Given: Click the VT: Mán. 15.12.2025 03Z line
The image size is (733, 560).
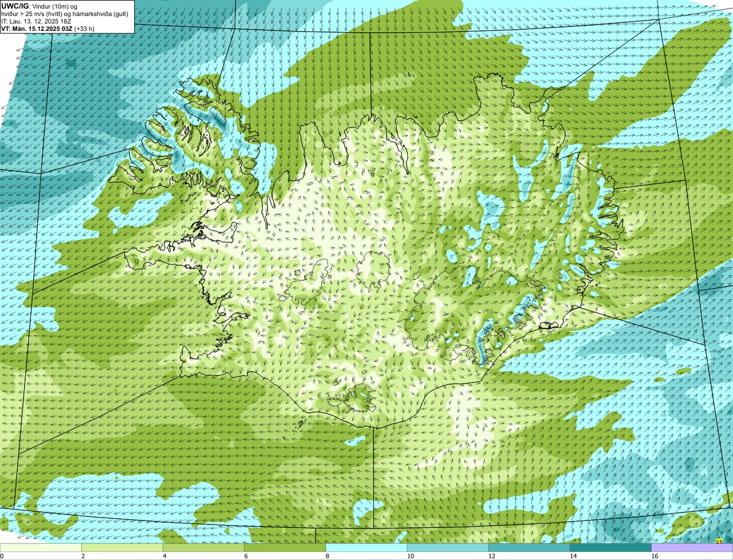Looking at the screenshot, I should pyautogui.click(x=37, y=29).
